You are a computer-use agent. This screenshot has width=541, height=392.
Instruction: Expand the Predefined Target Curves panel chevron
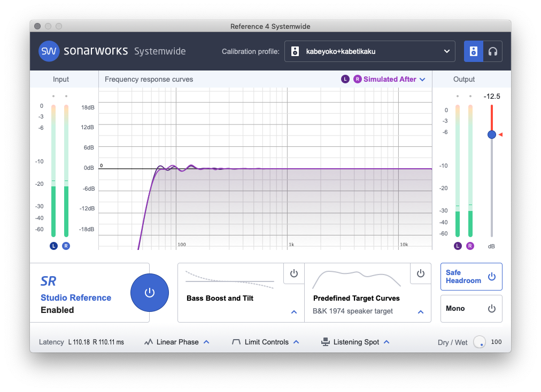pos(421,312)
